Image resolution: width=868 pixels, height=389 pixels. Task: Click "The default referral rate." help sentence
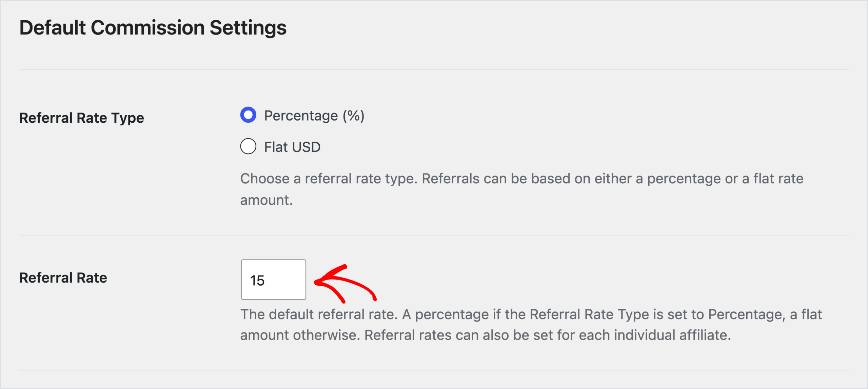pyautogui.click(x=319, y=314)
